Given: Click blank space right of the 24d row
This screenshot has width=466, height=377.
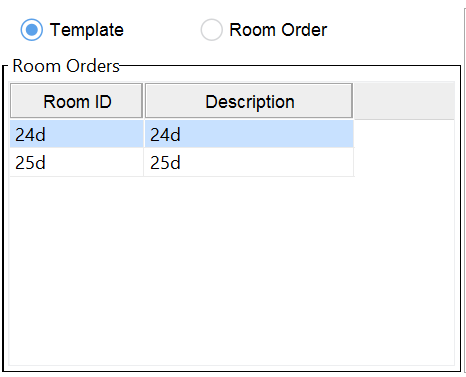Looking at the screenshot, I should click(x=404, y=134).
